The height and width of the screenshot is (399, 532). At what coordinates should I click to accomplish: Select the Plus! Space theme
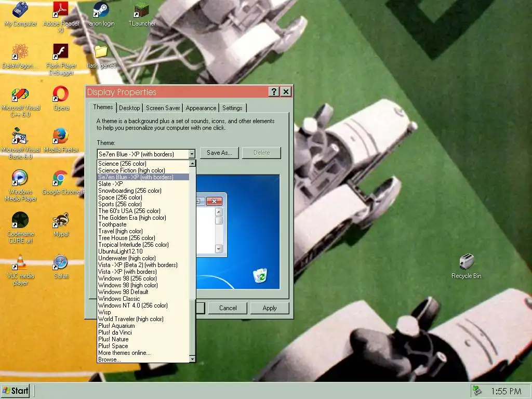(x=143, y=346)
